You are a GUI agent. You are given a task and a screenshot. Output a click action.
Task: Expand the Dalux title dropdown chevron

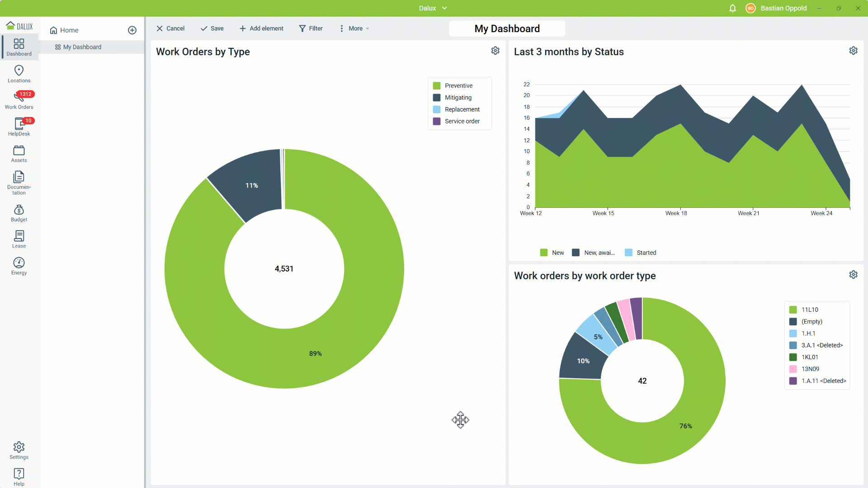point(444,8)
